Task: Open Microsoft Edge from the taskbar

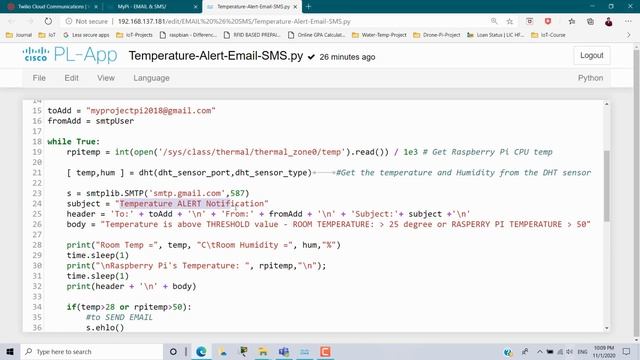Action: 201,351
